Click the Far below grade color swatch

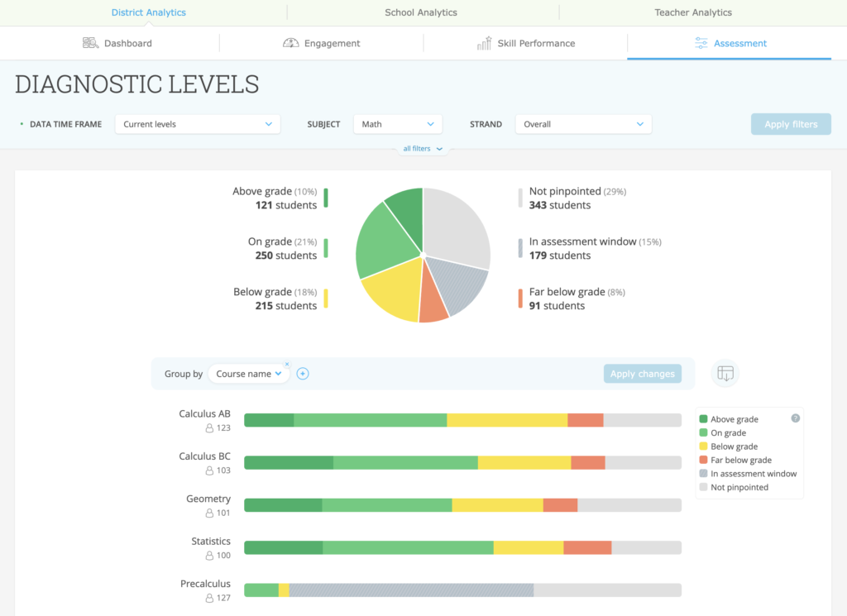point(703,460)
